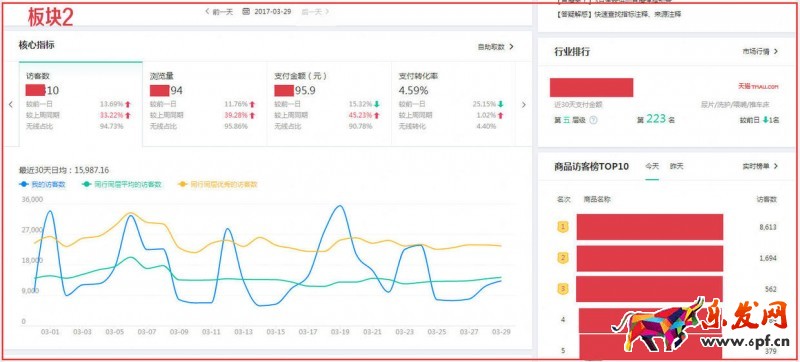Screen dimensions: 800x362
Task: Click the rank 3 badge icon in TOP10
Action: (x=563, y=289)
